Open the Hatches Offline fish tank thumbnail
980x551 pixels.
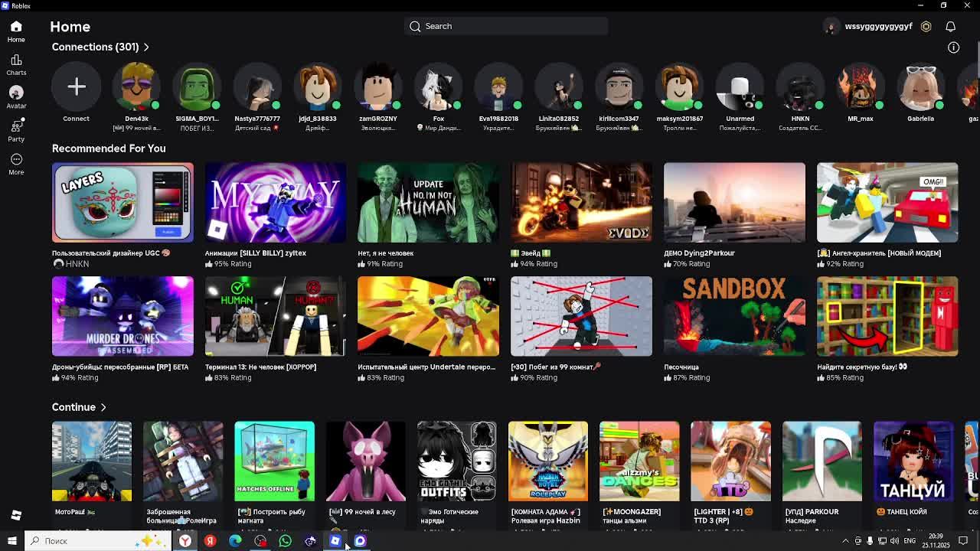pos(274,461)
